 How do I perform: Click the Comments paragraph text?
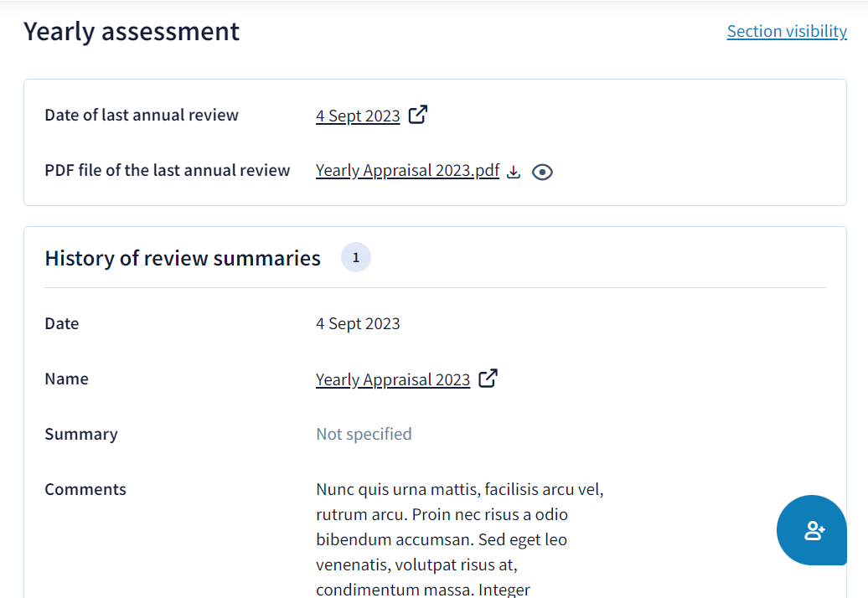pyautogui.click(x=459, y=539)
